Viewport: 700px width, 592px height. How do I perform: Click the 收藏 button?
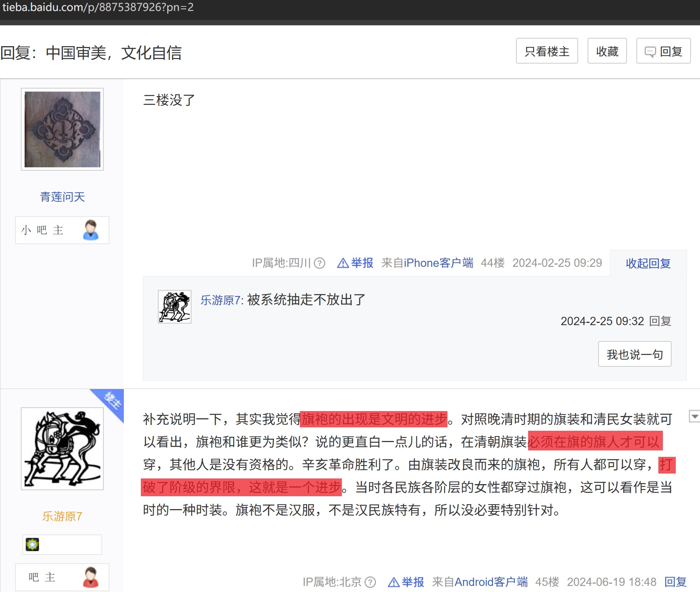pyautogui.click(x=606, y=51)
